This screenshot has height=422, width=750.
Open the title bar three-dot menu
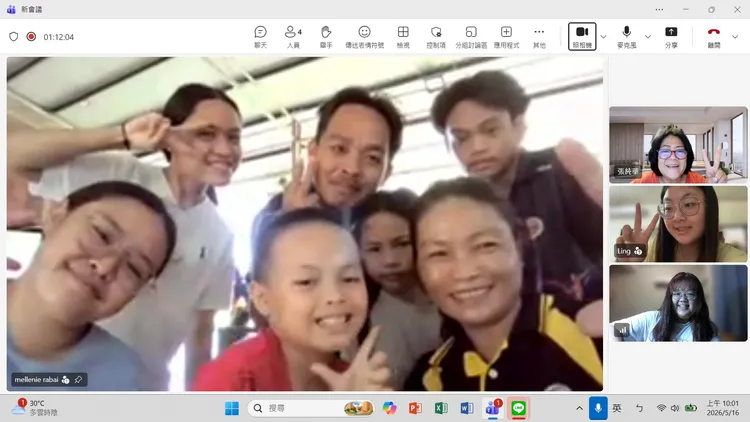tap(659, 10)
